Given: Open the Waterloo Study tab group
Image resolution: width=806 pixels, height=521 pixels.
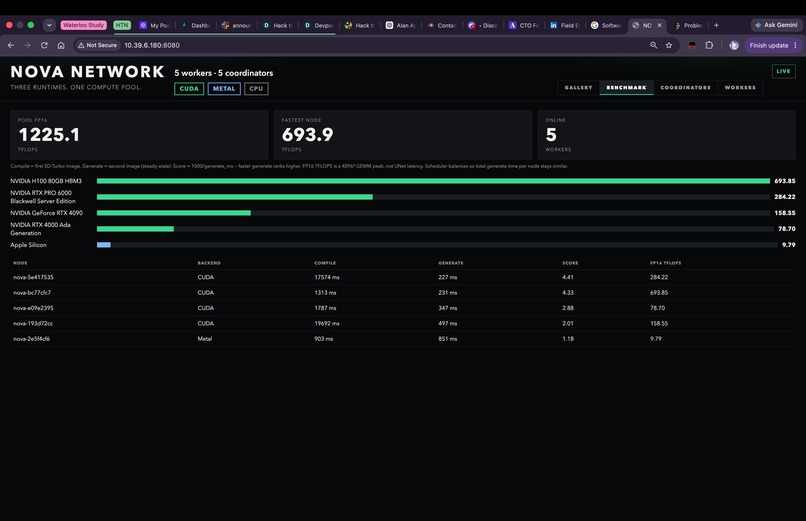Looking at the screenshot, I should [83, 25].
